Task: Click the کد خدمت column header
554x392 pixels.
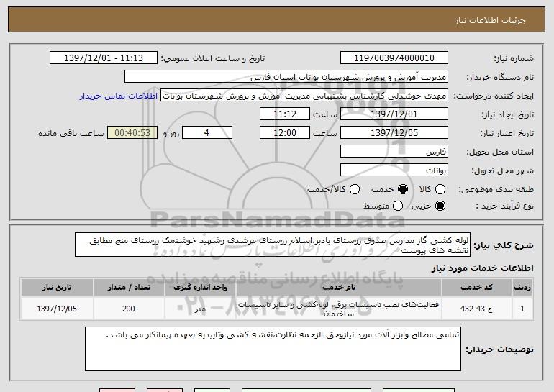Action: pos(476,288)
